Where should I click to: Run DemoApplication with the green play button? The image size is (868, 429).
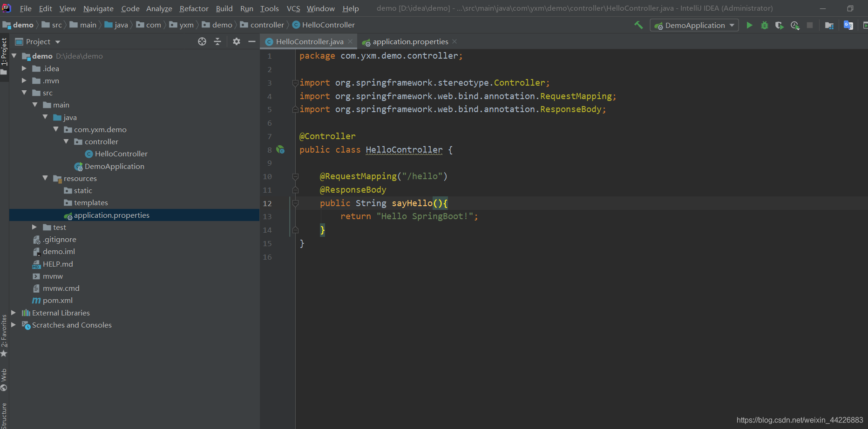pos(749,25)
